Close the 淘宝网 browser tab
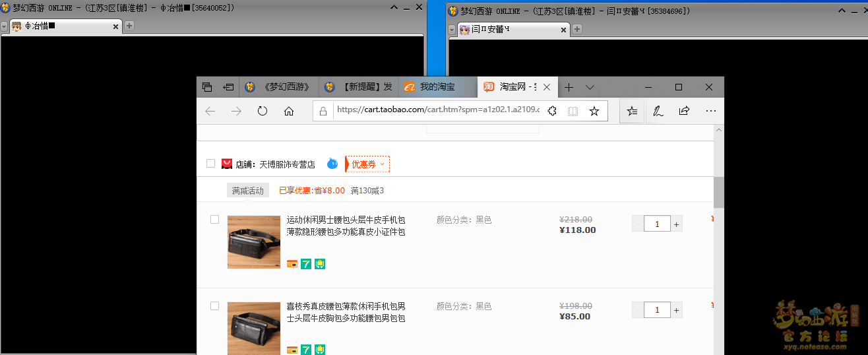The width and height of the screenshot is (868, 355). tap(547, 87)
